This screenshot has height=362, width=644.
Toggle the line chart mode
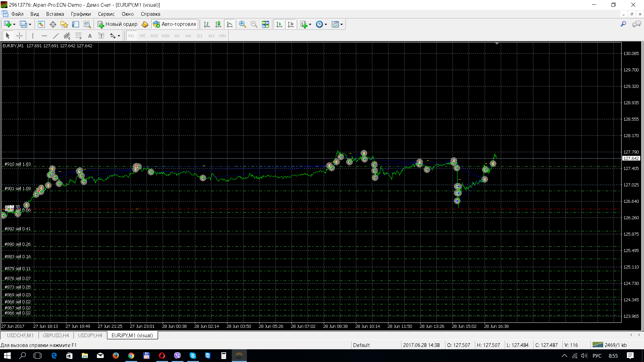tap(230, 24)
